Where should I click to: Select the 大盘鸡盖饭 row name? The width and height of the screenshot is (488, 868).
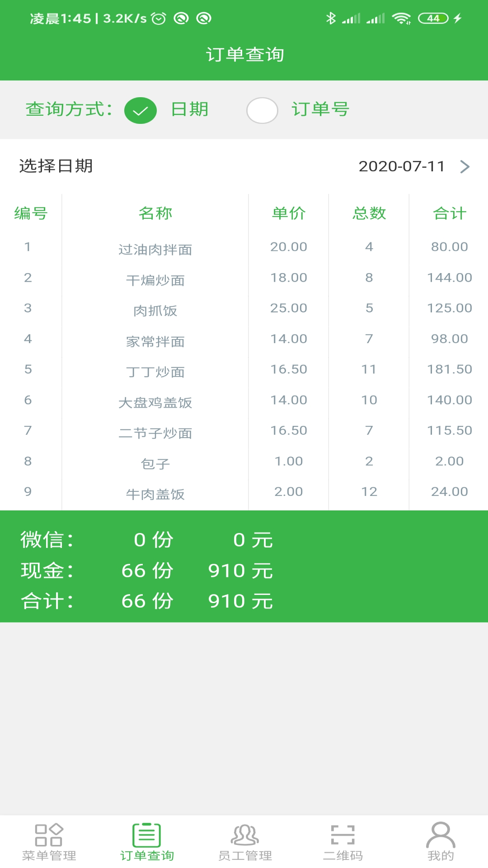click(x=155, y=402)
